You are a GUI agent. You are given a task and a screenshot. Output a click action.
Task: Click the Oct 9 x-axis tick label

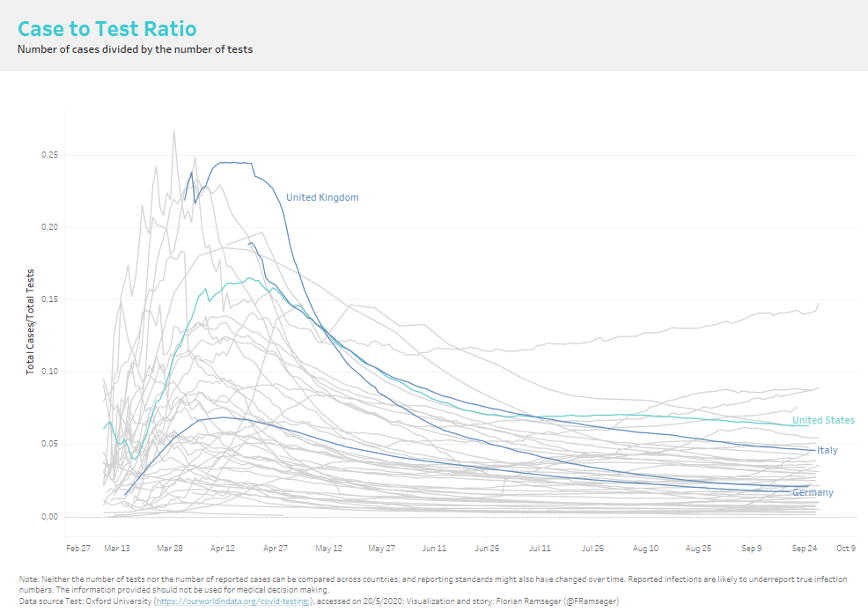(846, 548)
